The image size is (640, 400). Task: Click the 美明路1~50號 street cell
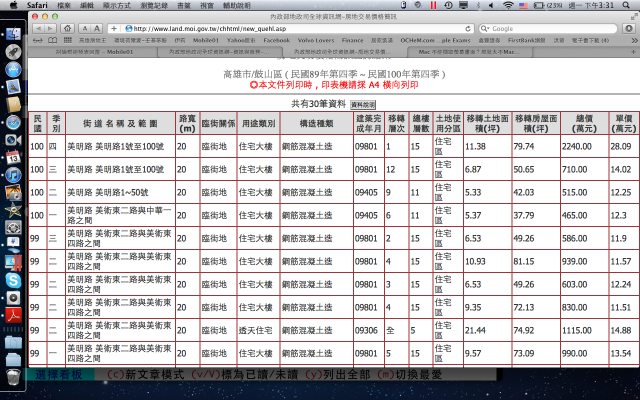[120, 193]
